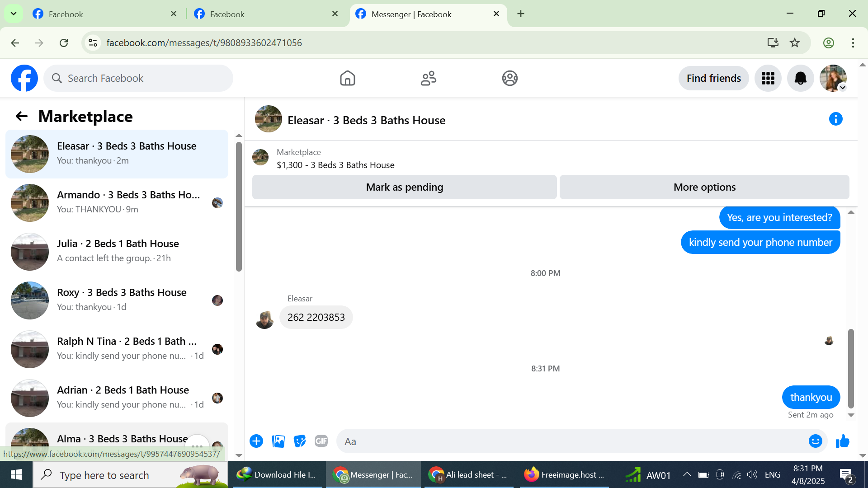868x488 pixels.
Task: Click the More options button
Action: point(704,187)
